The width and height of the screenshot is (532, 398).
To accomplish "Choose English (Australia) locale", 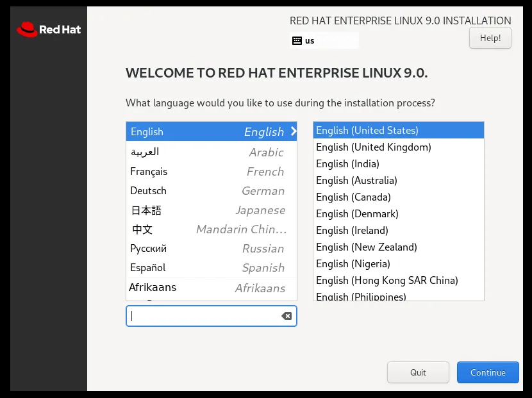I will coord(398,180).
